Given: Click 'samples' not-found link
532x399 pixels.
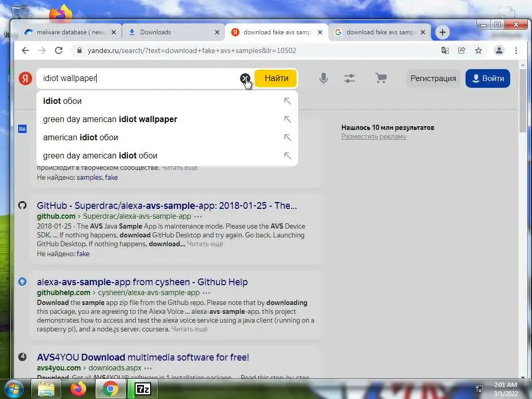Looking at the screenshot, I should (x=89, y=178).
